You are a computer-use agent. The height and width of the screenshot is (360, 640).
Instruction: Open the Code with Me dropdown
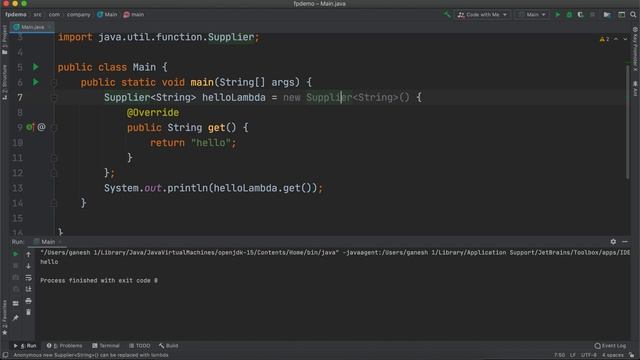click(x=482, y=15)
